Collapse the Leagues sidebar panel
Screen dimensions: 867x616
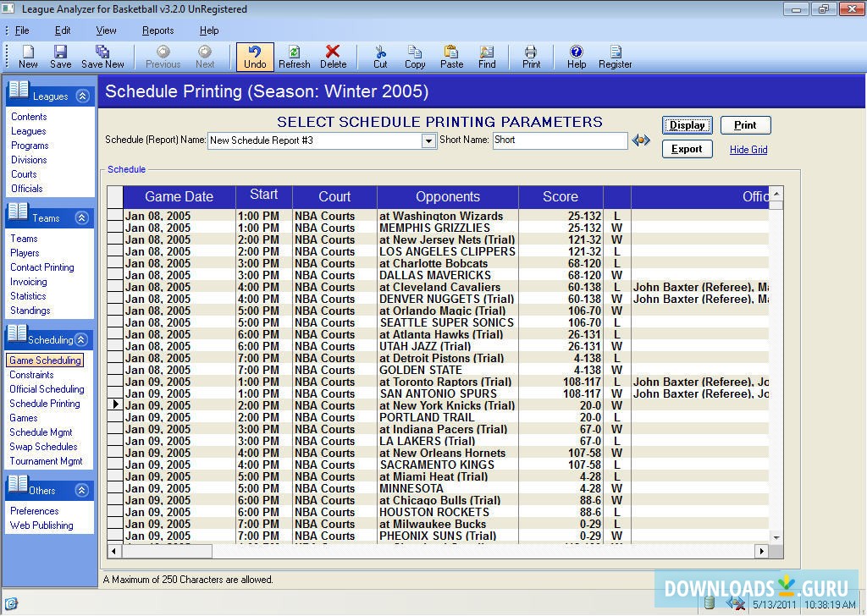pyautogui.click(x=82, y=96)
